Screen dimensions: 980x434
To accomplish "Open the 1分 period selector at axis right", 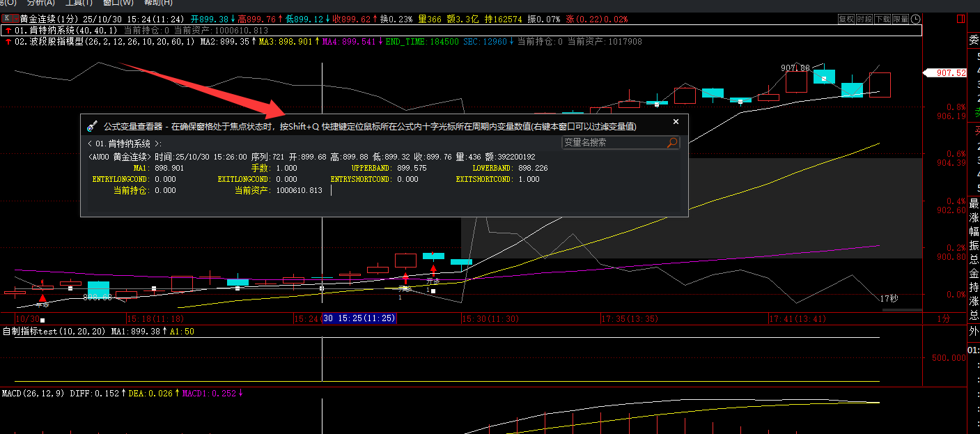I will point(943,318).
